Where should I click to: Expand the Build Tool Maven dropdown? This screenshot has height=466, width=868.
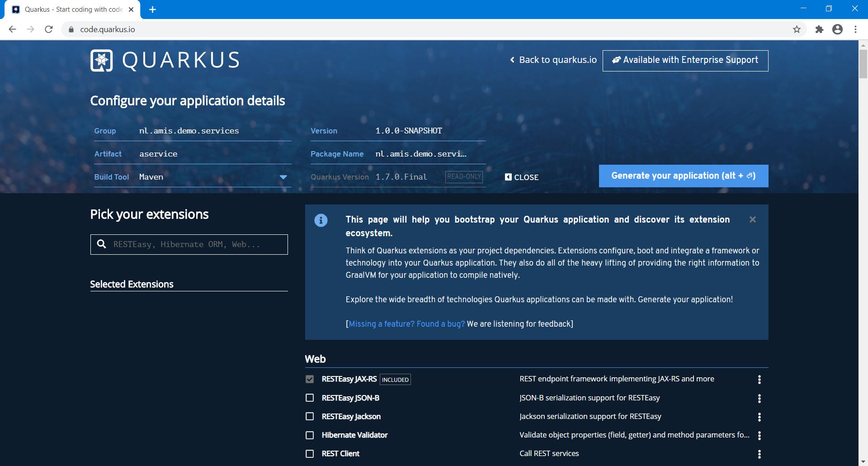pos(283,177)
